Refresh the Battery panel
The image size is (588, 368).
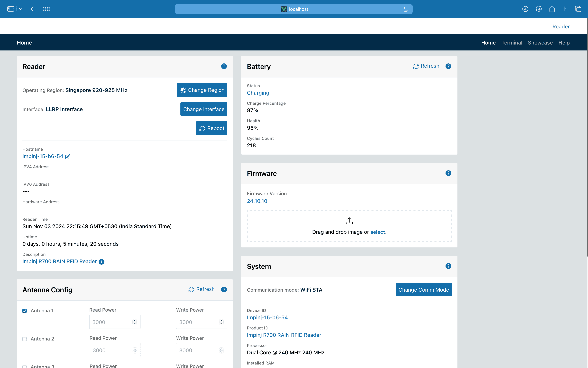[x=426, y=66]
